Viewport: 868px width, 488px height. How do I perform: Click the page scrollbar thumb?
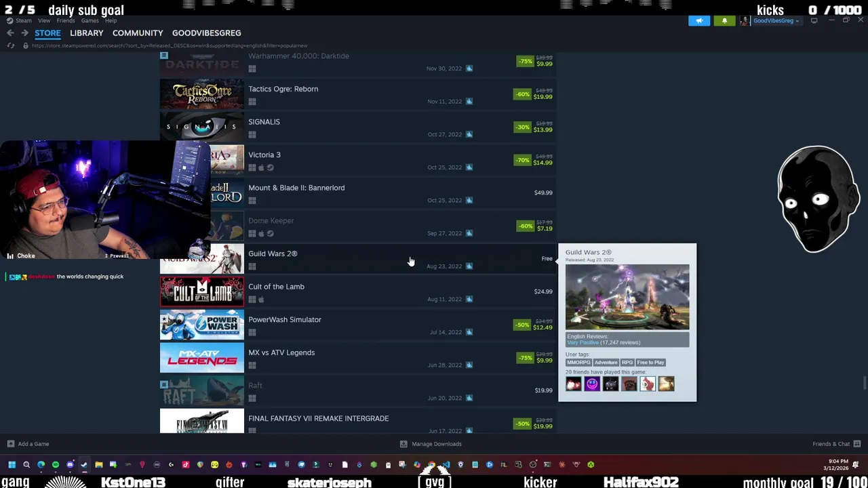tap(864, 383)
